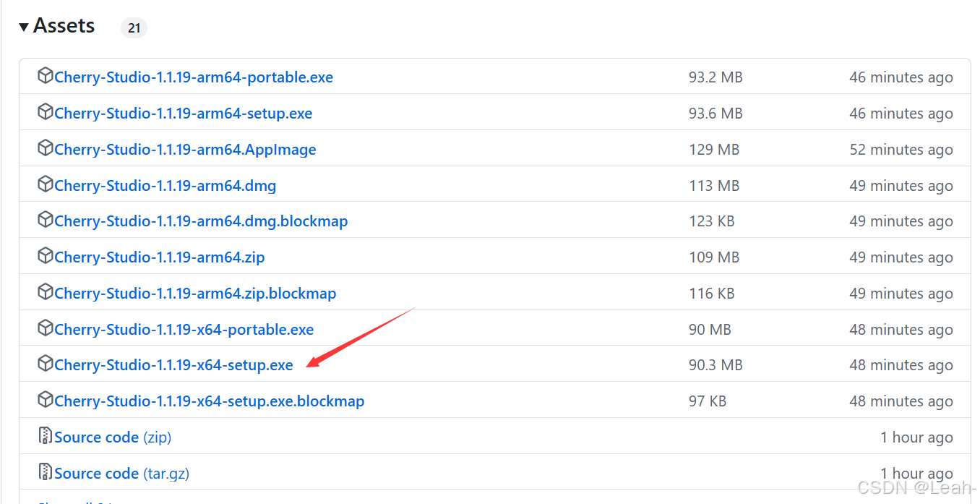Click the 129 MB file size
980x504 pixels.
coord(714,150)
